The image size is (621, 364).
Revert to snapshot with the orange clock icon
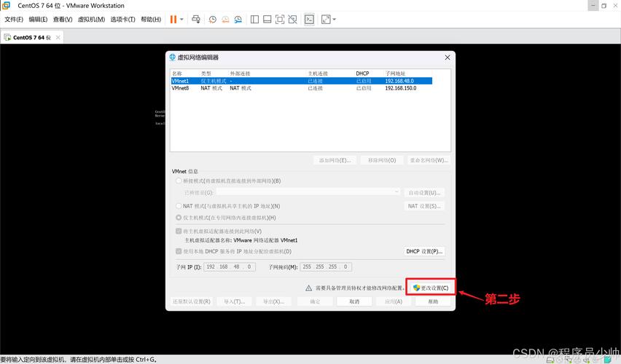[225, 20]
